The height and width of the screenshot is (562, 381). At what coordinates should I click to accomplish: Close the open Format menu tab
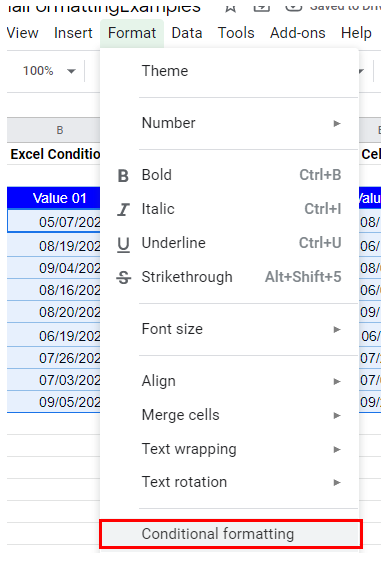pyautogui.click(x=132, y=33)
